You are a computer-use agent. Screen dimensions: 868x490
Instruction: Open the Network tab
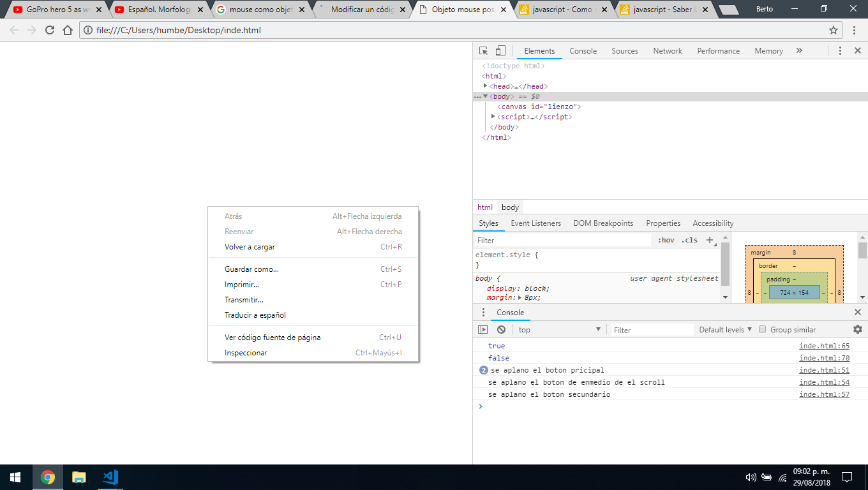(x=668, y=51)
